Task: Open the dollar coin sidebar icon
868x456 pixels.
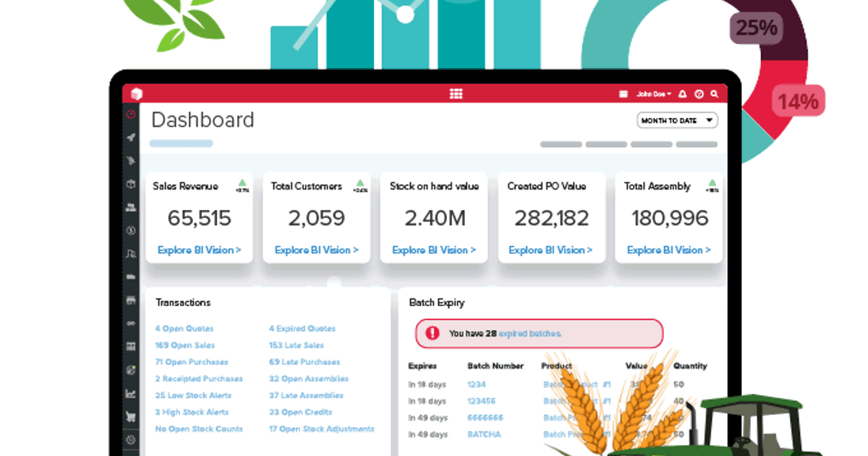Action: click(131, 231)
